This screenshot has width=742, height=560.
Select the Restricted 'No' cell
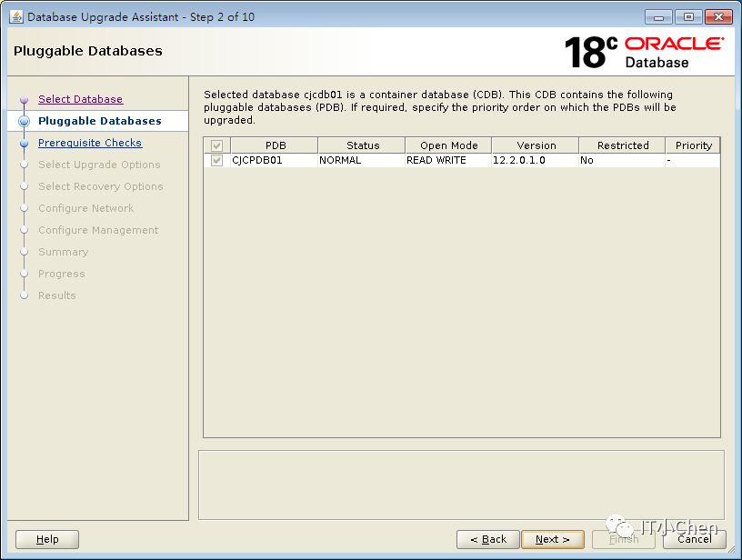pyautogui.click(x=622, y=160)
